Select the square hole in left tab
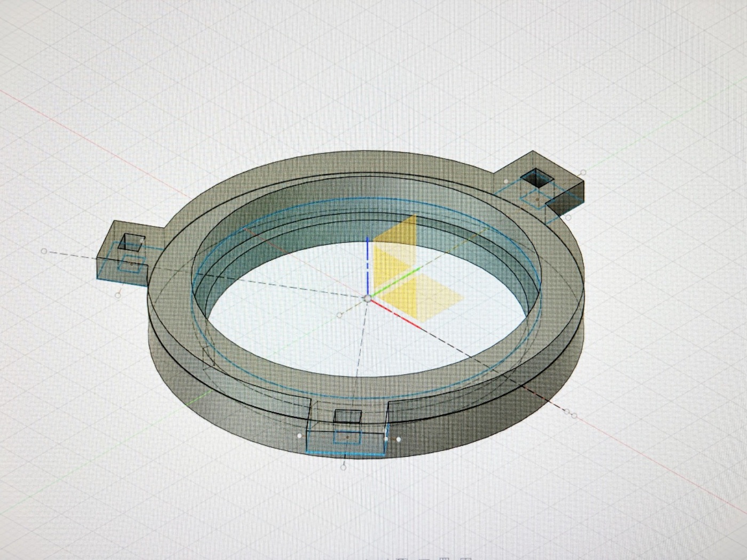 point(131,242)
